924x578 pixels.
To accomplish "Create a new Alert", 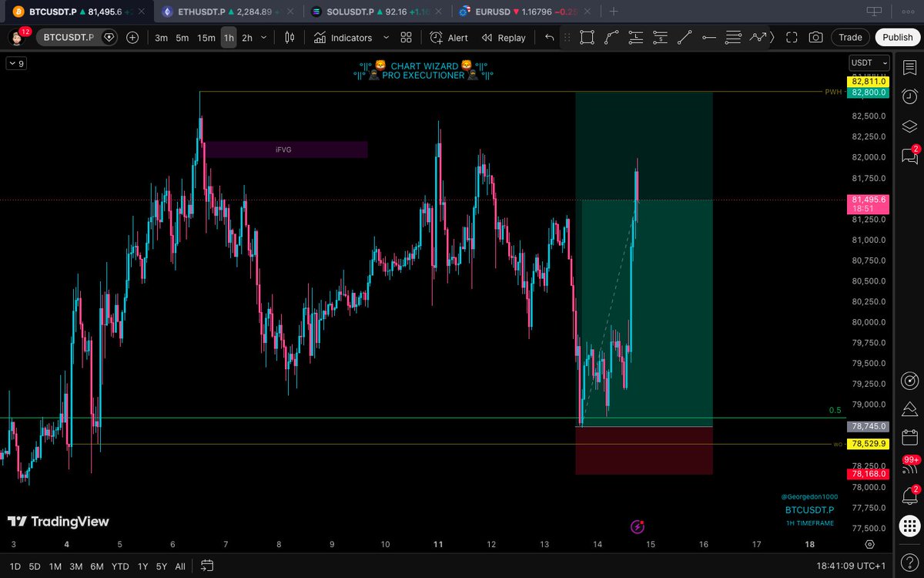I will (449, 37).
